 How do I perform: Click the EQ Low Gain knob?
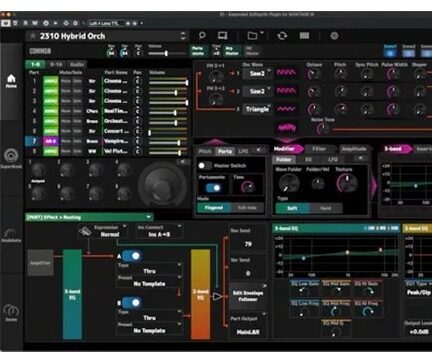pyautogui.click(x=304, y=291)
